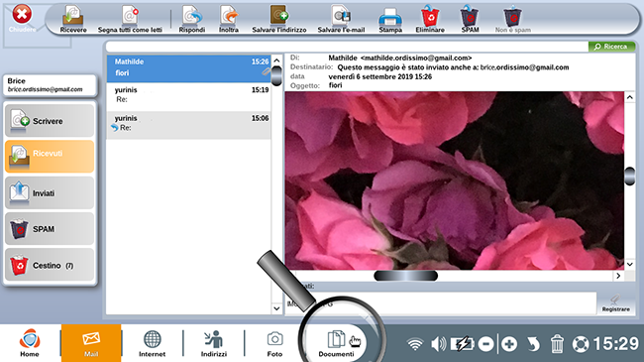
Task: Reply using the Rispondi icon
Action: pos(192,19)
